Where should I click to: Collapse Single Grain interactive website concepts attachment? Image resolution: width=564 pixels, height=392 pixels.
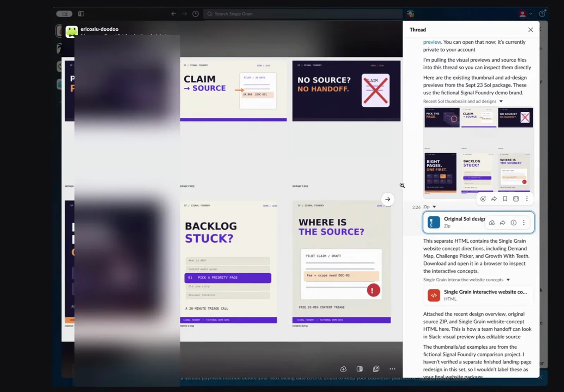pyautogui.click(x=508, y=280)
